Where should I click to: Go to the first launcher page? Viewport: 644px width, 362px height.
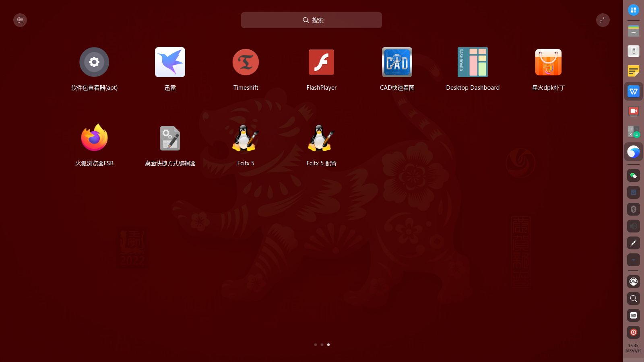(316, 345)
